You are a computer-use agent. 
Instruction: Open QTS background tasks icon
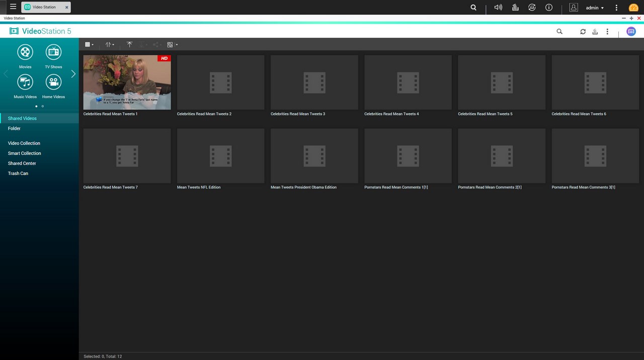pos(515,8)
